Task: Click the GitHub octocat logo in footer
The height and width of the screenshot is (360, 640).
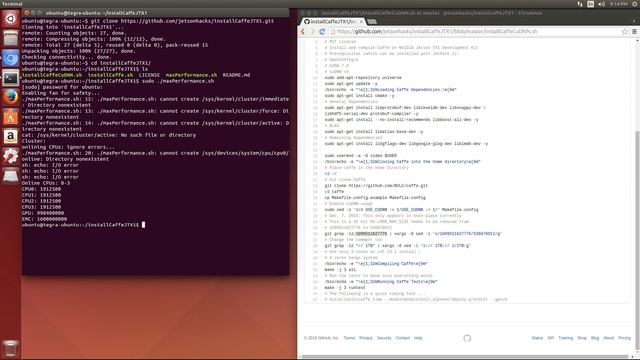Action: (467, 338)
